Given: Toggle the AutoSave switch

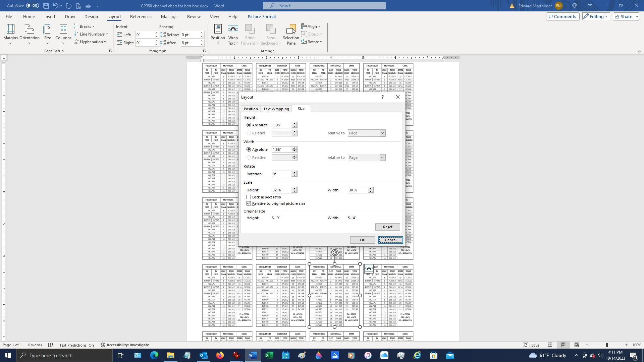Looking at the screenshot, I should pos(33,6).
